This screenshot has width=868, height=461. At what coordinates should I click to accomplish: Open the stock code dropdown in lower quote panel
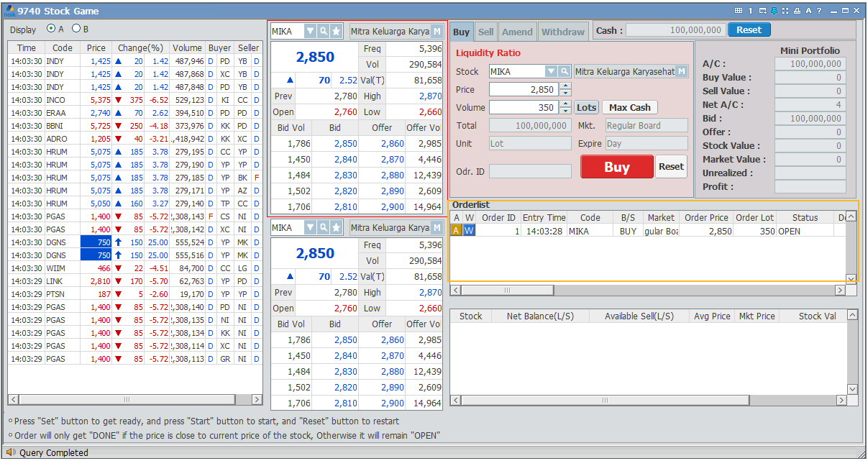coord(310,227)
